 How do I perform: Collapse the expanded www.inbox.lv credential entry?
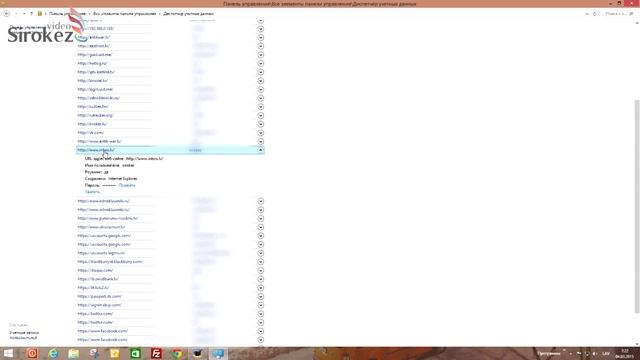(260, 150)
